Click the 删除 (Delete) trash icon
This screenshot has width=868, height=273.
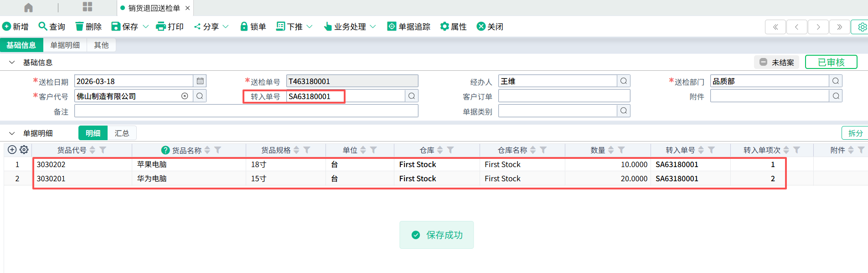coord(80,26)
